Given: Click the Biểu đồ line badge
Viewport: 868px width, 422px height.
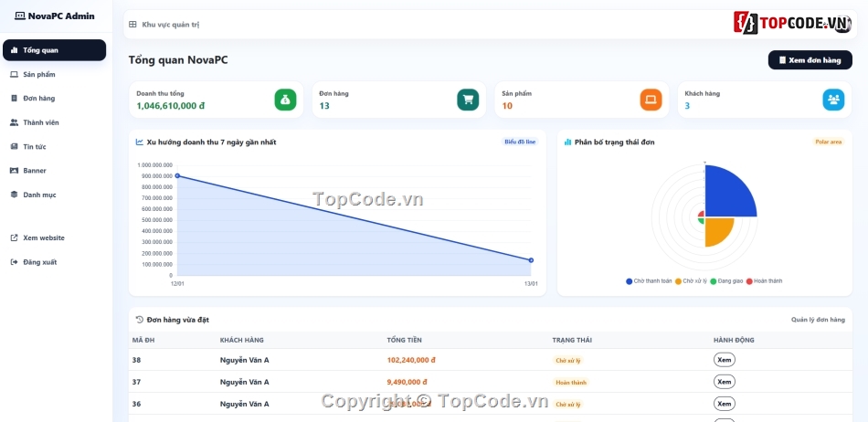Looking at the screenshot, I should point(520,142).
